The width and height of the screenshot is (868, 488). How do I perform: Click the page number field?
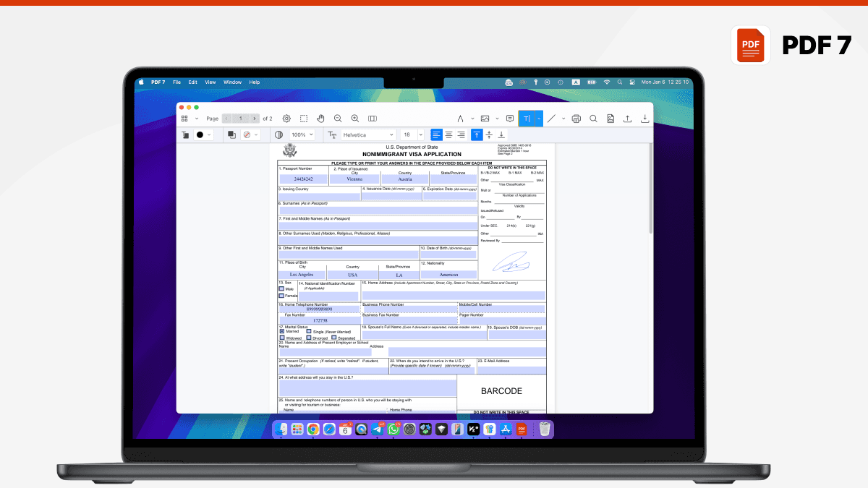point(240,119)
